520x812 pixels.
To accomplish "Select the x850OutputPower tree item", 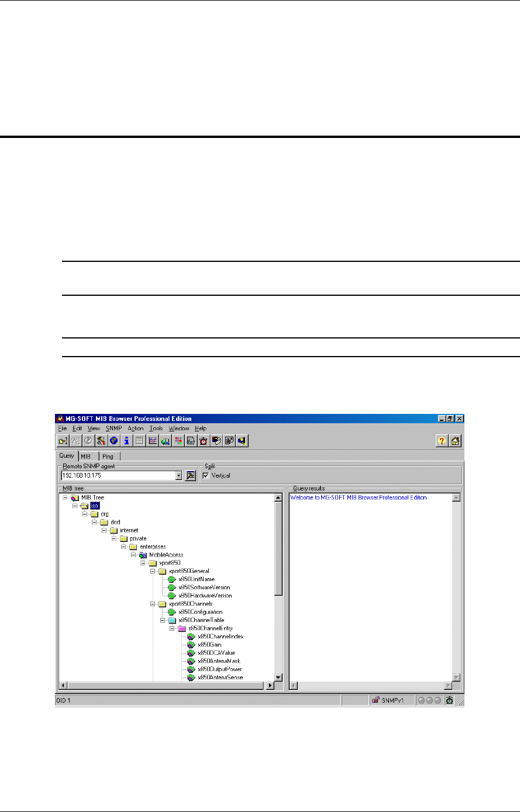I will point(220,669).
